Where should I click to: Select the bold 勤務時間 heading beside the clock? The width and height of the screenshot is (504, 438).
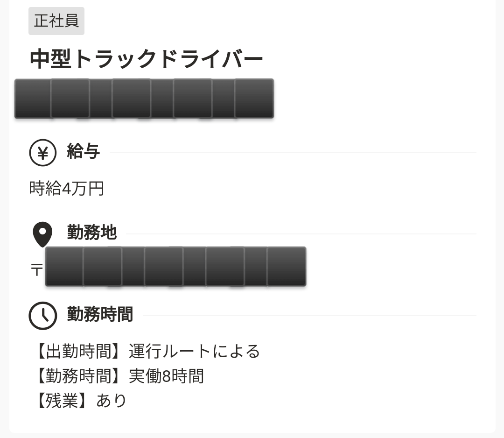point(100,314)
